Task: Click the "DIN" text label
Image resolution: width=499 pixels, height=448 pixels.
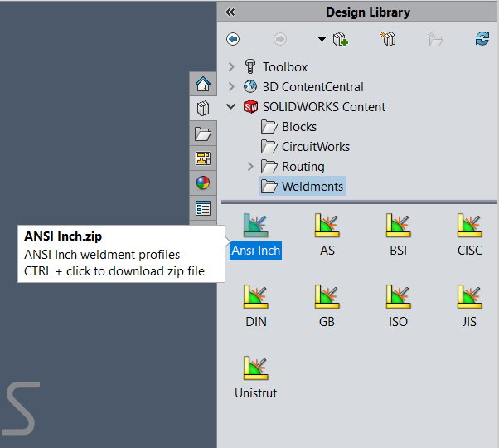Action: (256, 322)
